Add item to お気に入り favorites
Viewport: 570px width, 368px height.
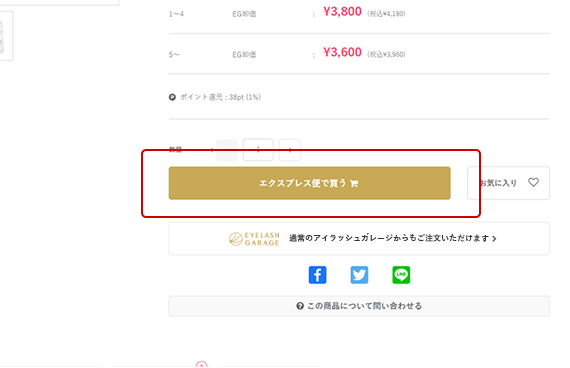point(508,183)
